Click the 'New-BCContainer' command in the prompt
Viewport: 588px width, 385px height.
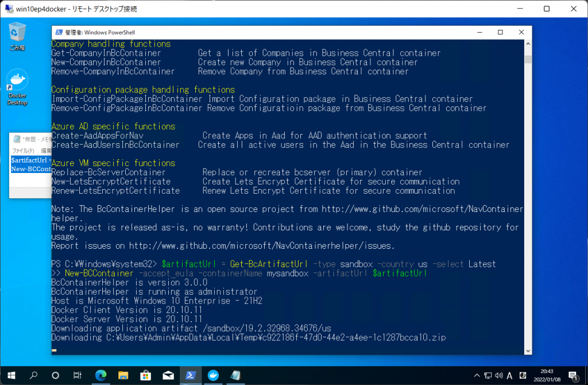pos(99,273)
